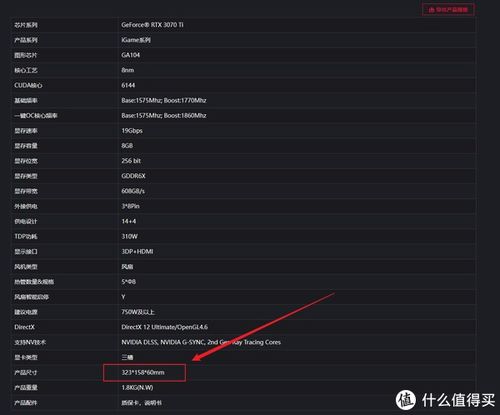Click the 什么值得买 watermark text
This screenshot has width=500, height=415.
click(458, 399)
